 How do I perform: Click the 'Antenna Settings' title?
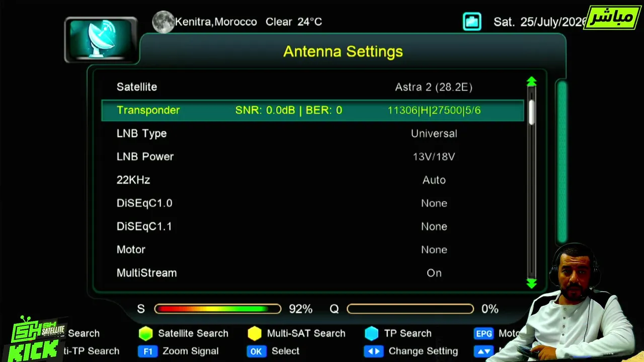tap(343, 51)
